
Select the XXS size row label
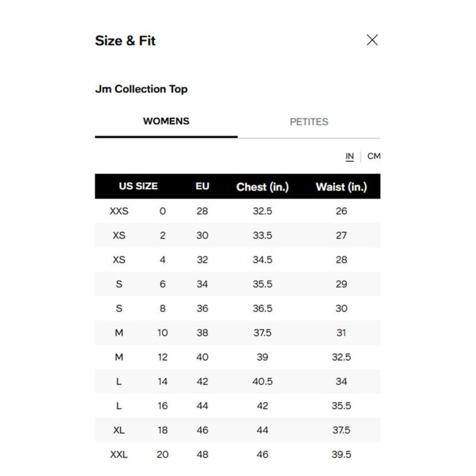[119, 211]
